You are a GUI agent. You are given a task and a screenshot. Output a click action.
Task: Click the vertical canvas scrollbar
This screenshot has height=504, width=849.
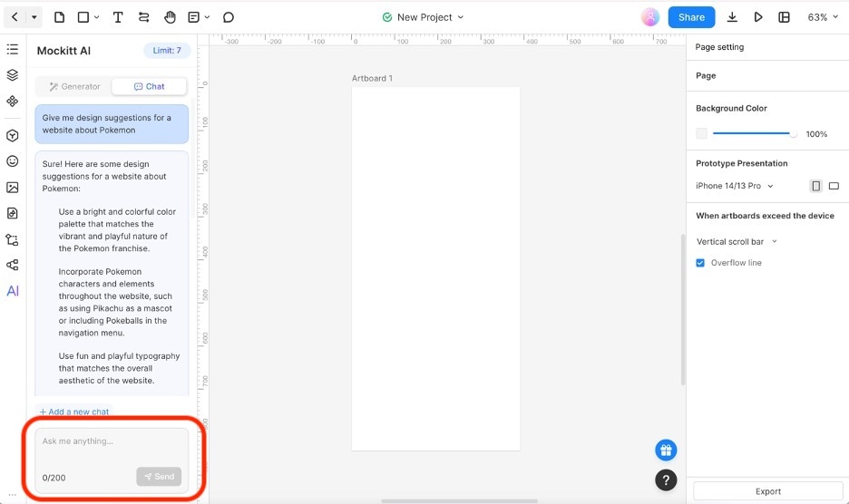[683, 310]
